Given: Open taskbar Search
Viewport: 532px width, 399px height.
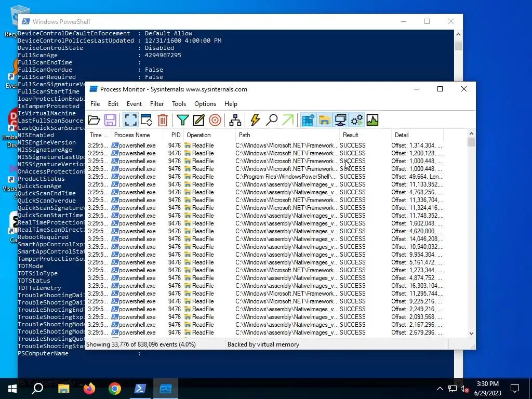Looking at the screenshot, I should click(x=37, y=389).
